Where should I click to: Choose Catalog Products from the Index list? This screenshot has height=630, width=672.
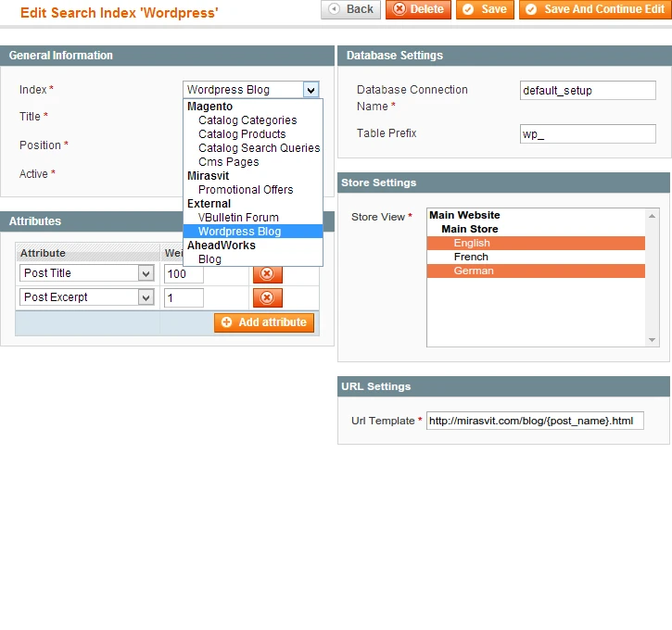click(x=241, y=134)
